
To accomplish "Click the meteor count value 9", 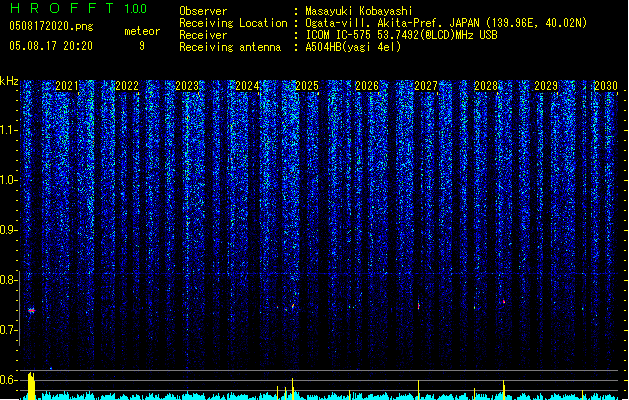I will (x=142, y=46).
